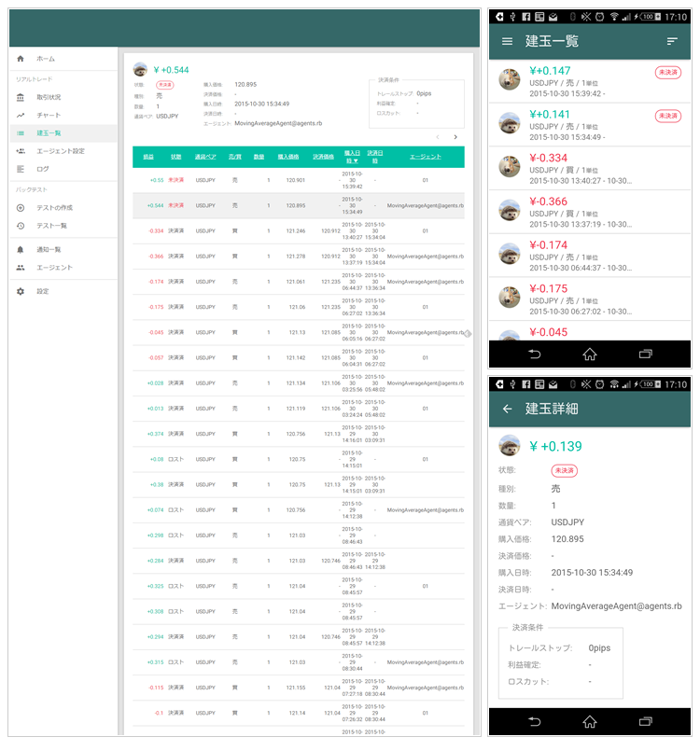Tap hedgehog avatar in 建玉詳細 screen

(510, 445)
